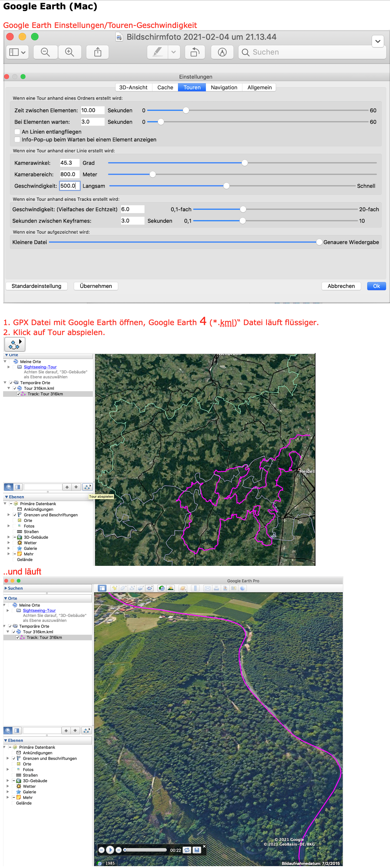
Task: Click the 1985 historical imagery label
Action: coord(110,863)
